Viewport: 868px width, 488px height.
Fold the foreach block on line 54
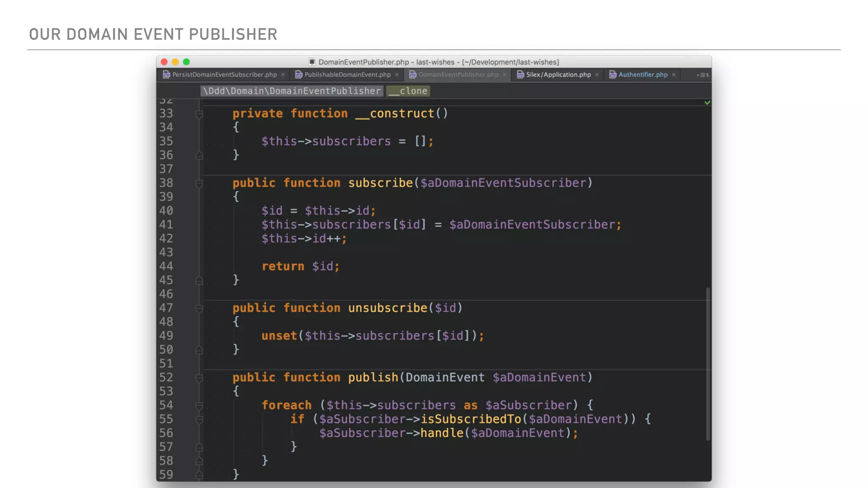point(199,406)
